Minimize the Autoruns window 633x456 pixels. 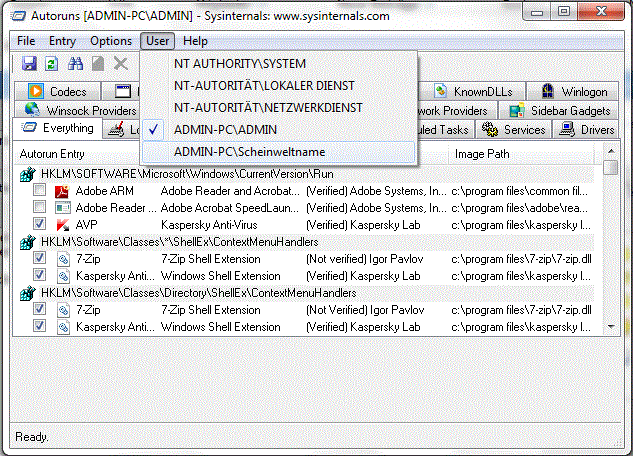coord(537,11)
